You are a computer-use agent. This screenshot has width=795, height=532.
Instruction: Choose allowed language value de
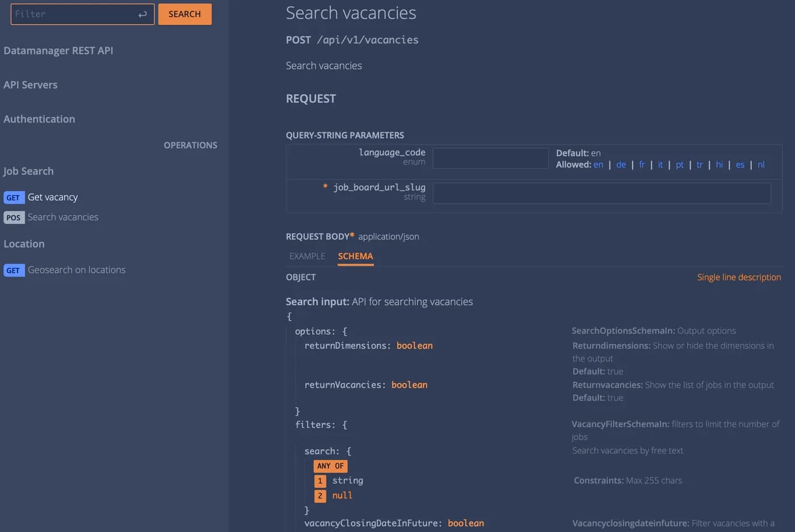coord(621,165)
